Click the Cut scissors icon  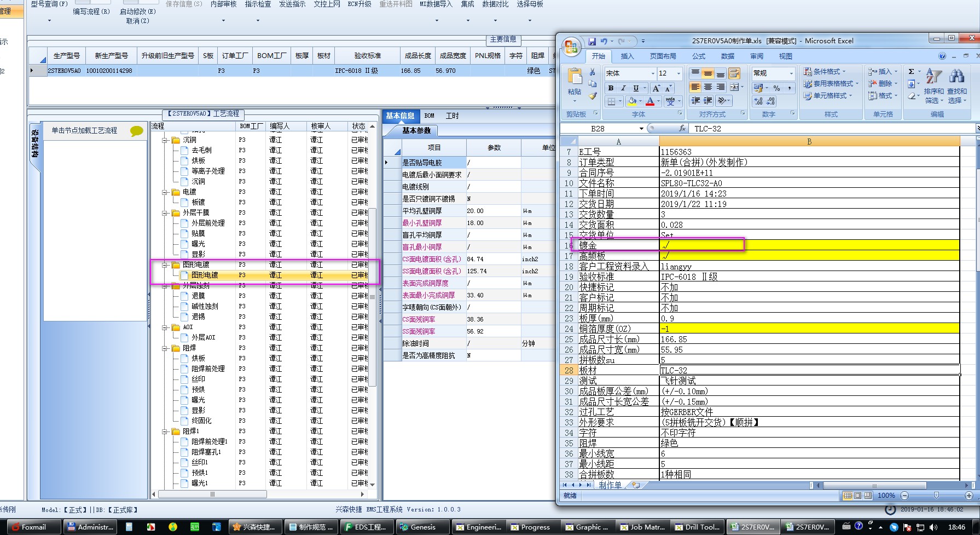[592, 72]
